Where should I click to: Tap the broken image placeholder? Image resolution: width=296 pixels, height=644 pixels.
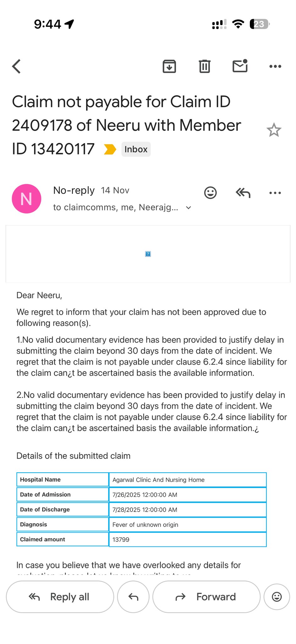point(148,254)
